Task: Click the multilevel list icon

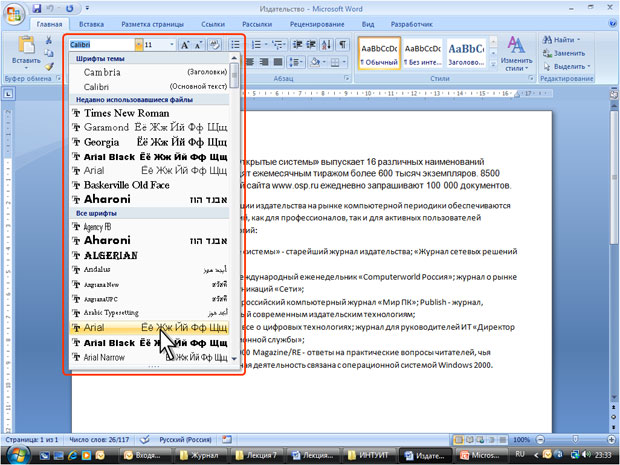Action: coord(277,45)
